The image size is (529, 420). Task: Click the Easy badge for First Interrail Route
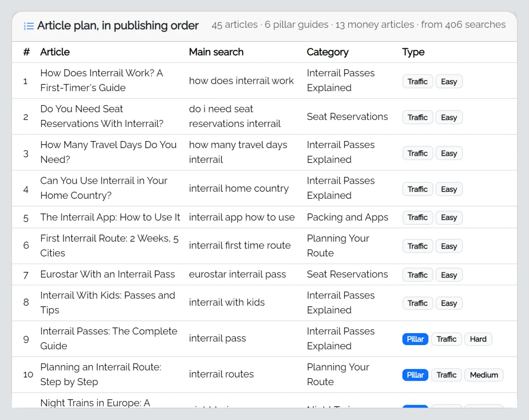(449, 246)
